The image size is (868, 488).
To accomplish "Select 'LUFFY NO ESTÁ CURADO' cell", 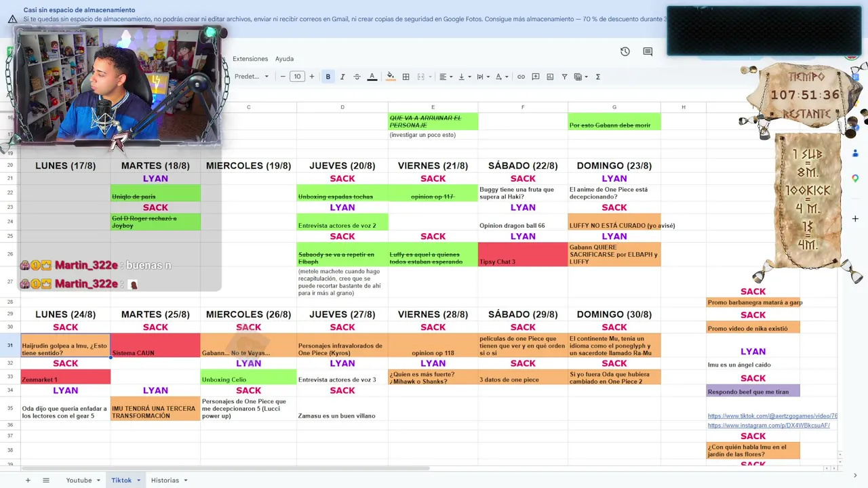I will [614, 222].
